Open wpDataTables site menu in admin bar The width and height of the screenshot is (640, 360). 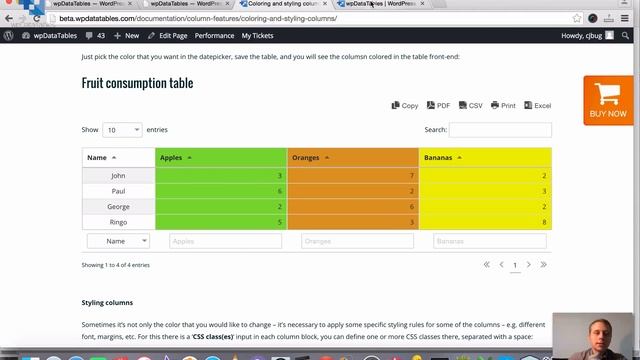pyautogui.click(x=49, y=36)
